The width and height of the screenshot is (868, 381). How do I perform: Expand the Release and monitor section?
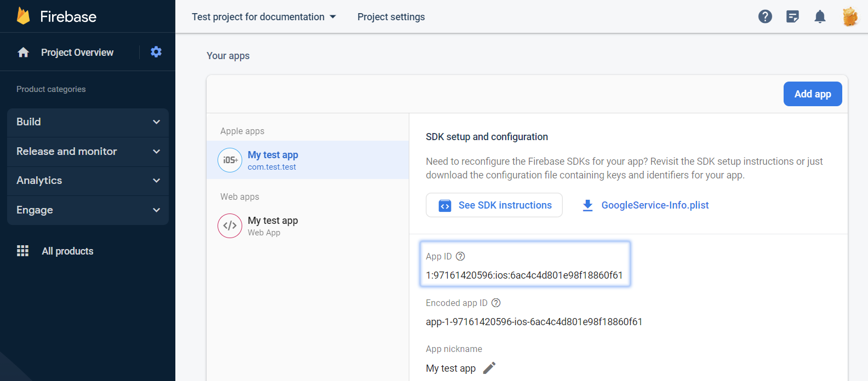click(88, 152)
